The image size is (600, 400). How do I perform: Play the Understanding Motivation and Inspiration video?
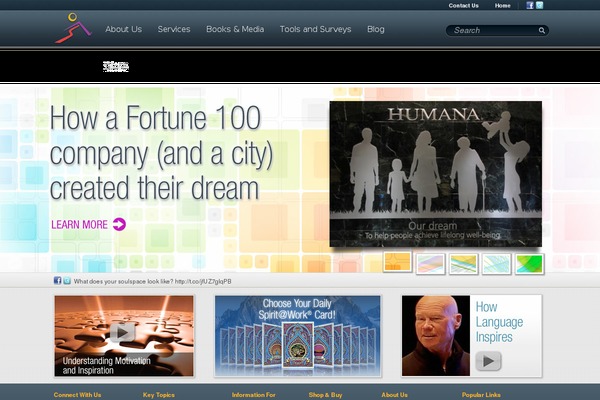click(x=122, y=332)
